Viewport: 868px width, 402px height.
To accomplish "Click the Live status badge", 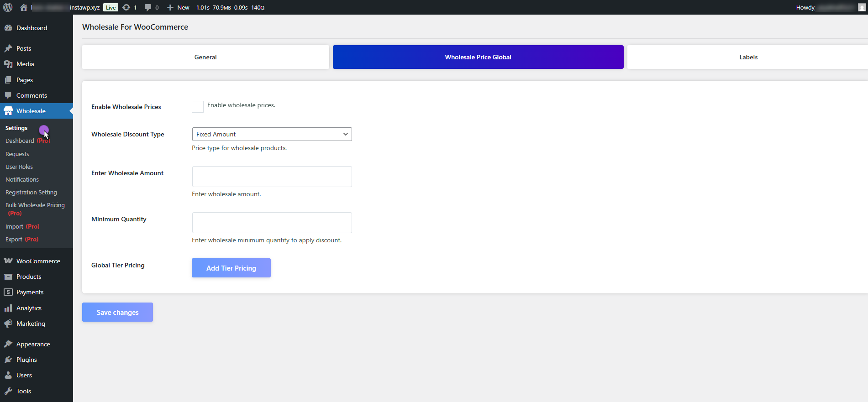I will coord(110,7).
